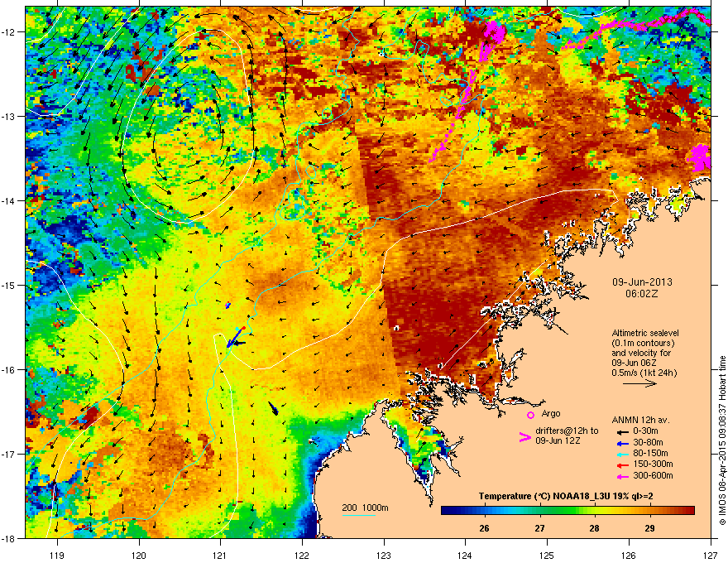Click the magenta Argo circle legend marker

pos(530,415)
